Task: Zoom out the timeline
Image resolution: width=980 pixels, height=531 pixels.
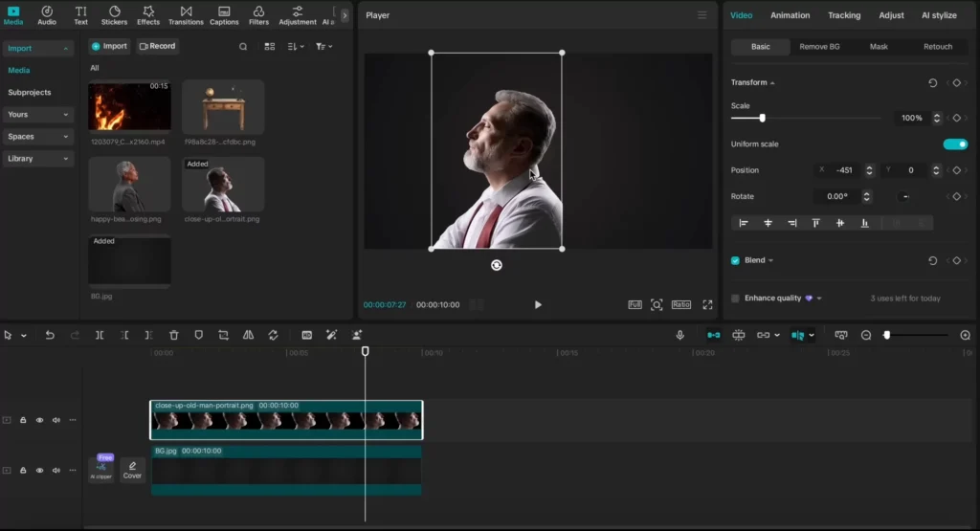Action: click(x=865, y=336)
